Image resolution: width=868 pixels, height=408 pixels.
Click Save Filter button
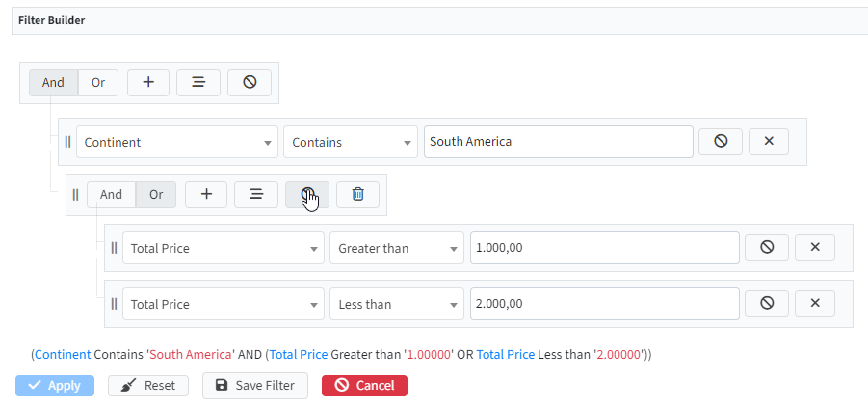tap(255, 386)
